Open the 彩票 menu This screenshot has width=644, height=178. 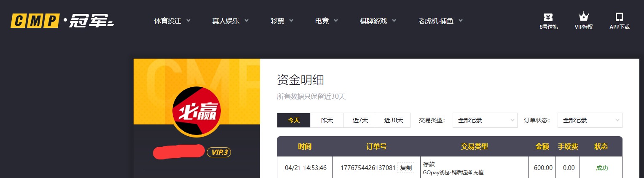point(277,21)
